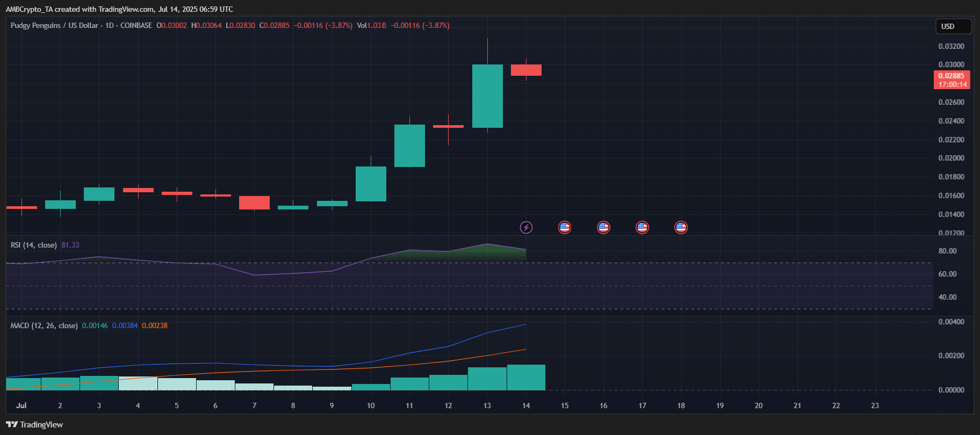Click the red current price label 0.02885
The image size is (980, 435).
(x=952, y=76)
